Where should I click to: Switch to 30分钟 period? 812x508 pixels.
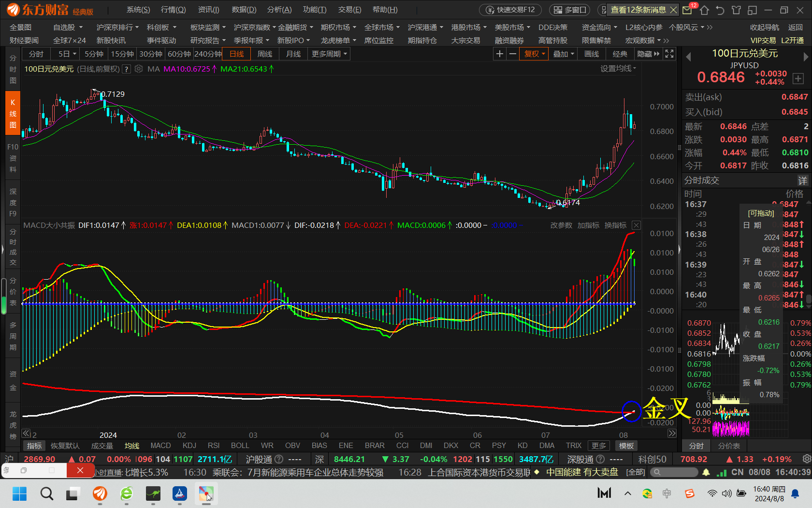(x=151, y=54)
